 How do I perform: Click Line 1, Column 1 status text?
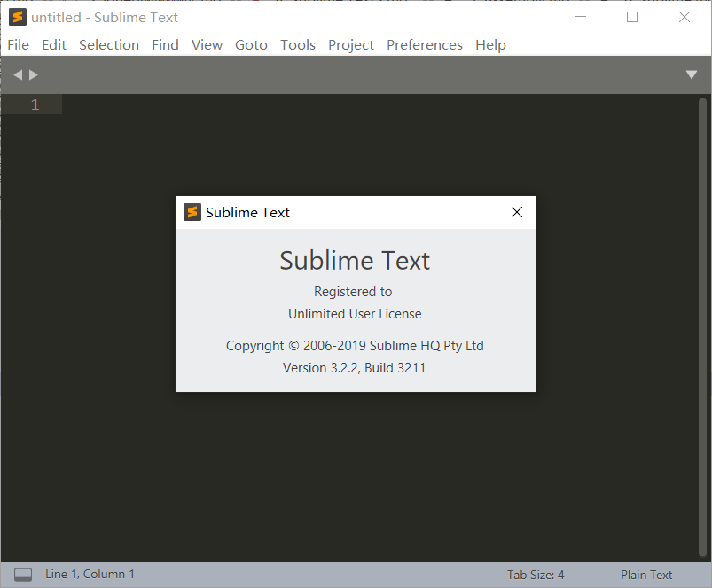coord(90,575)
